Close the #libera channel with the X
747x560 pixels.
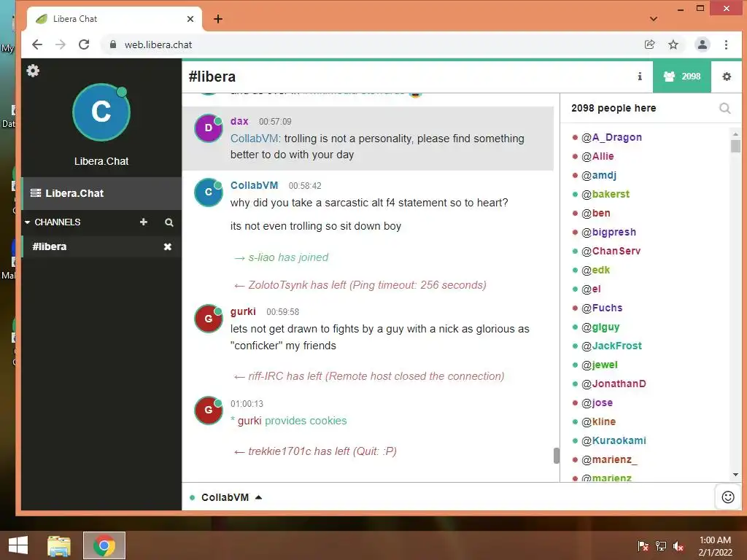pyautogui.click(x=168, y=246)
